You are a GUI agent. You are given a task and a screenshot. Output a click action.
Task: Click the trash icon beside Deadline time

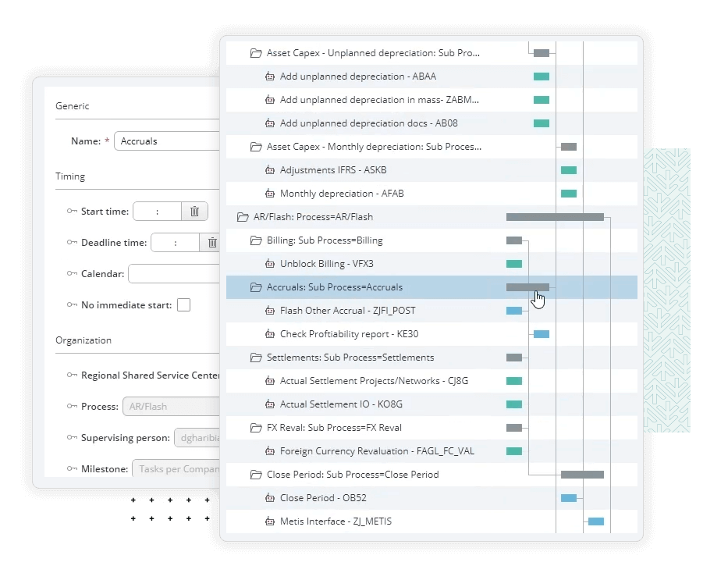[211, 243]
